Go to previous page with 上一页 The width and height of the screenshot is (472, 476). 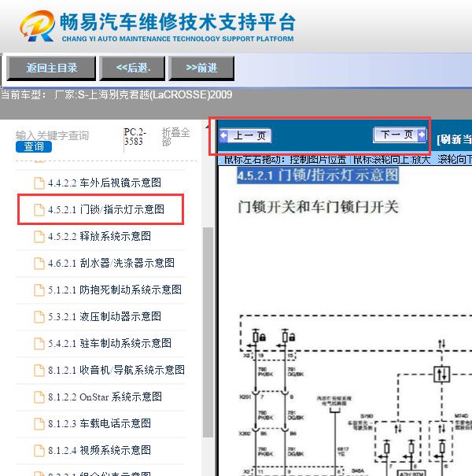(x=245, y=135)
